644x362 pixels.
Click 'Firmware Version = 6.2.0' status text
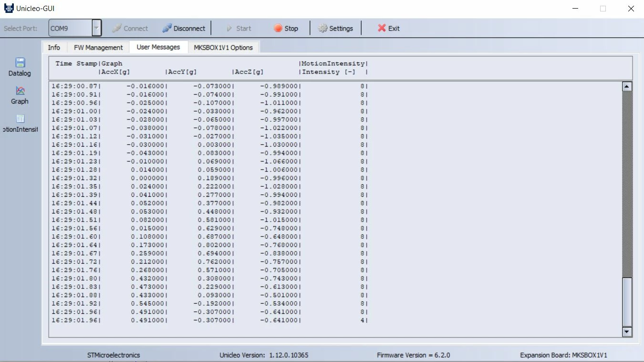click(x=414, y=355)
